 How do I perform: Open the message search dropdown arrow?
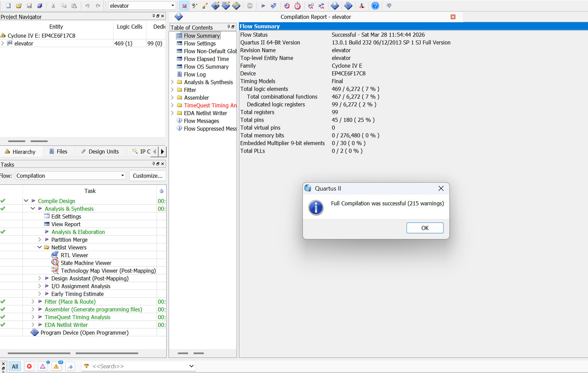point(191,366)
